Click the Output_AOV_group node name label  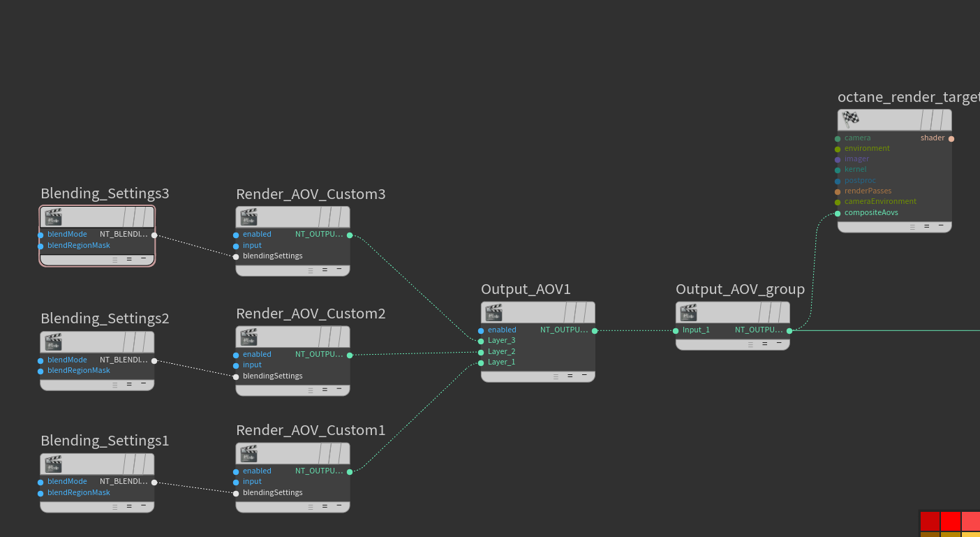pyautogui.click(x=740, y=289)
